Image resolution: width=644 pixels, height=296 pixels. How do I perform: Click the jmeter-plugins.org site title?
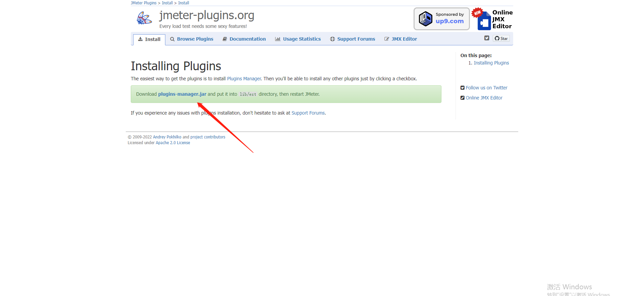point(207,15)
